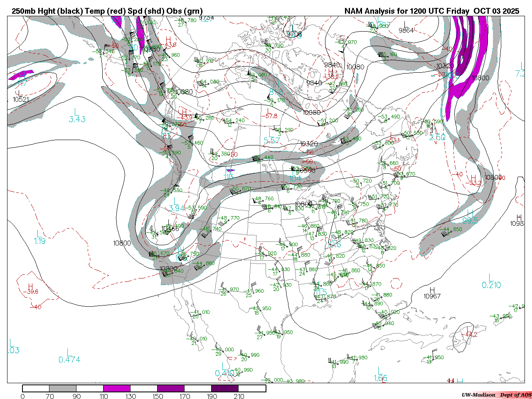
Task: Click the red H marker labeled -39.6
Action: click(30, 286)
